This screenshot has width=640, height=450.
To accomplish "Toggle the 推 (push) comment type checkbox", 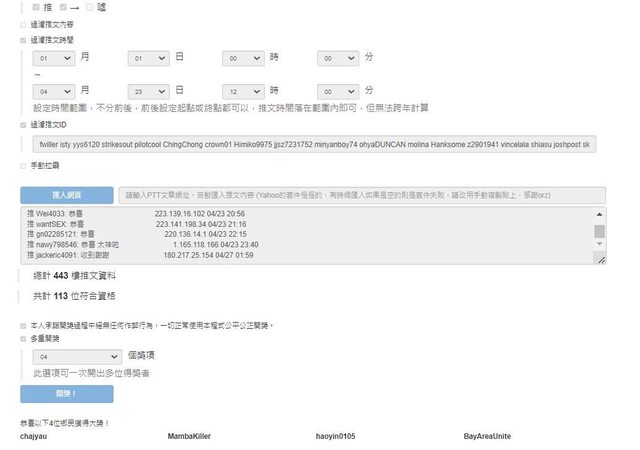I will click(38, 7).
